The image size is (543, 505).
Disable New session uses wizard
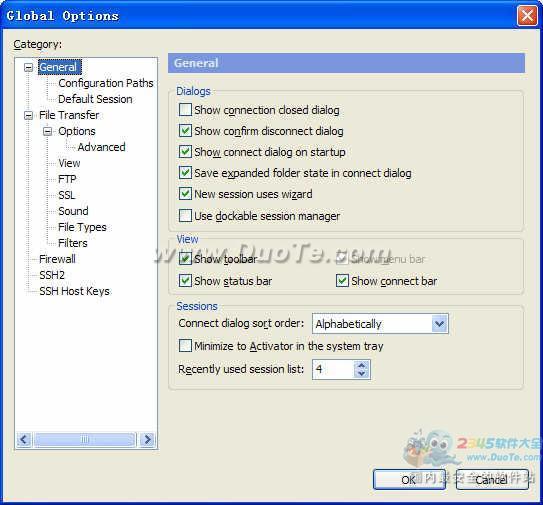185,194
